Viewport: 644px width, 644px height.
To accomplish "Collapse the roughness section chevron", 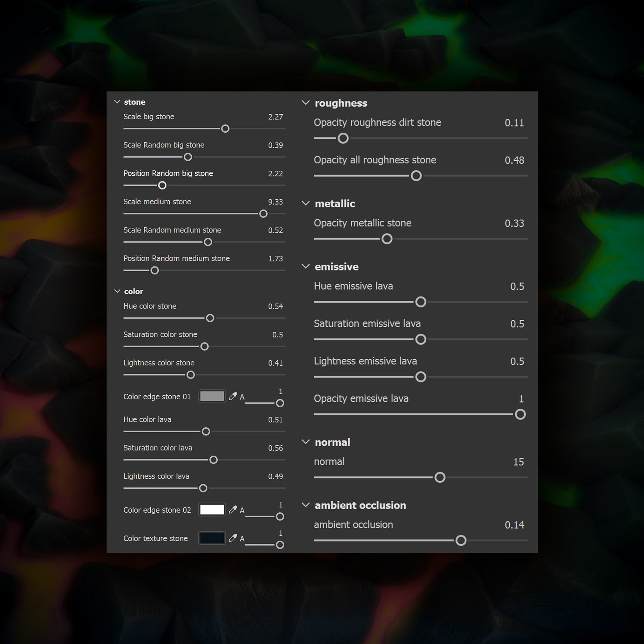I will [x=305, y=103].
